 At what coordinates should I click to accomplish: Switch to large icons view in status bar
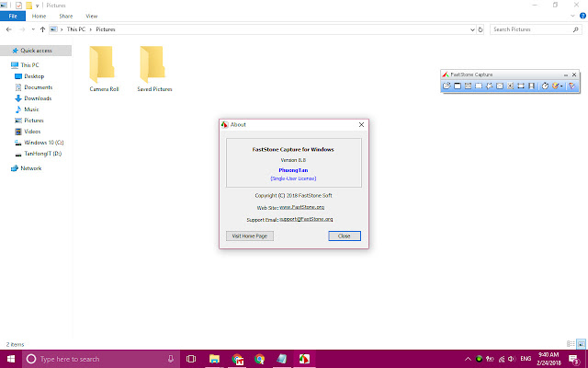pos(581,344)
